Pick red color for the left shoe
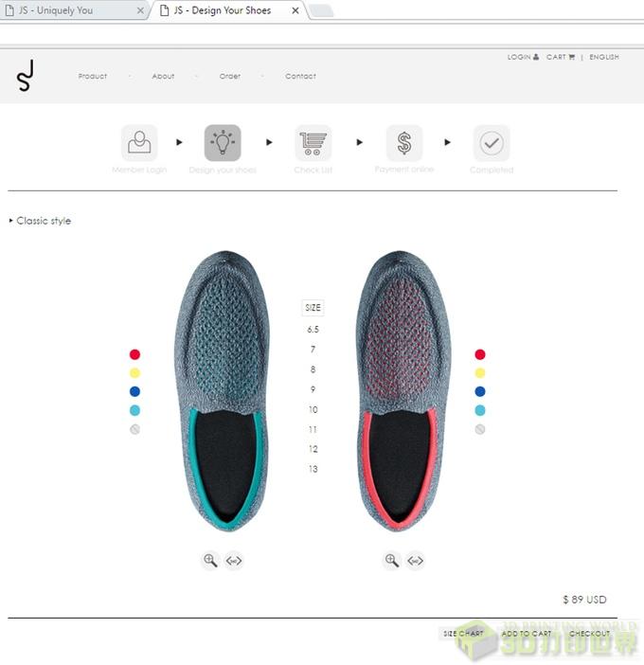This screenshot has height=665, width=644. tap(134, 354)
